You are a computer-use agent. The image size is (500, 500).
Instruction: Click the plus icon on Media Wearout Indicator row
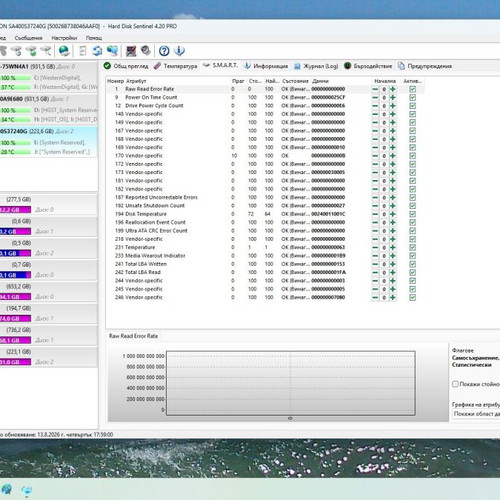(393, 256)
